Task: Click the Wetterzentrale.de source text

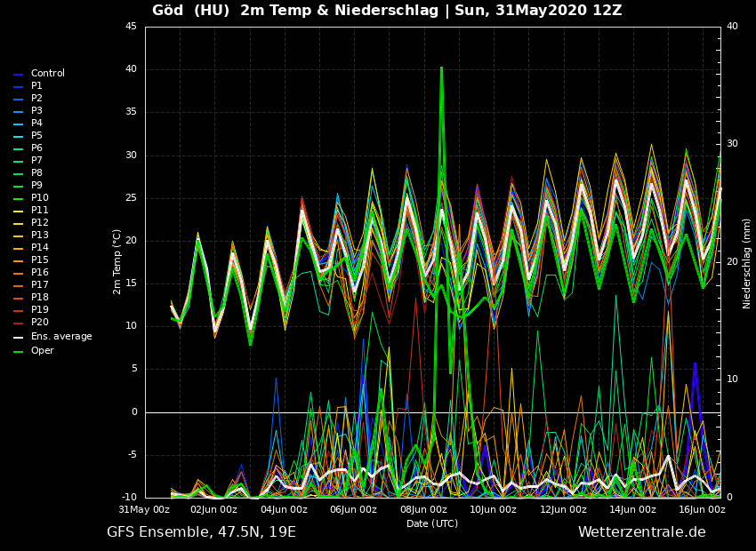Action: [641, 532]
